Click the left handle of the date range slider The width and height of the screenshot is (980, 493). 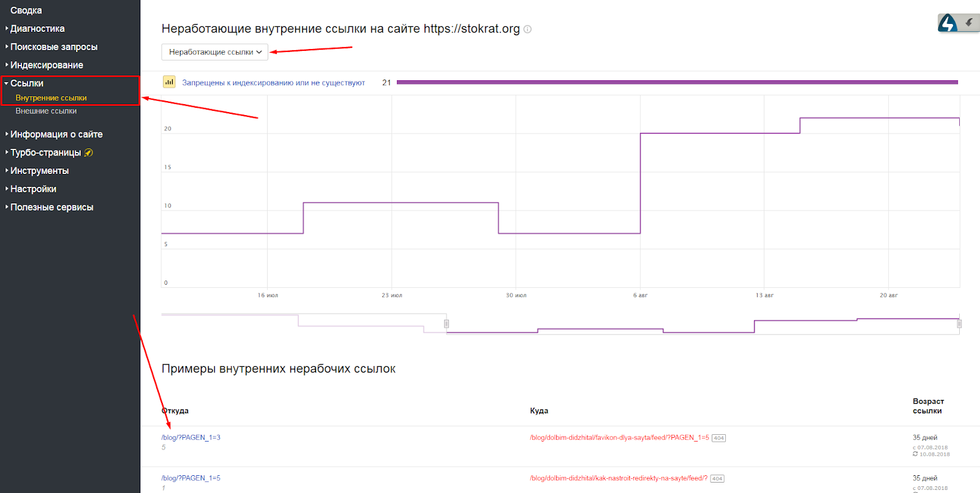tap(447, 323)
